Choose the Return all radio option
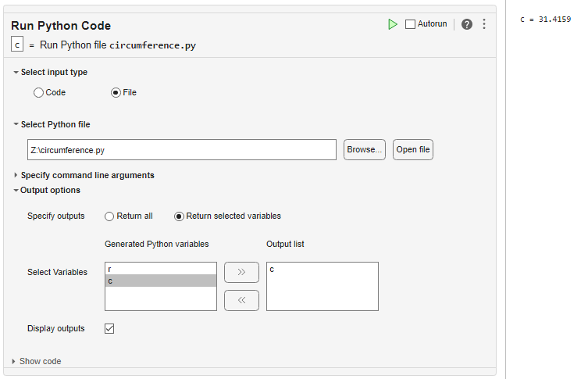This screenshot has width=588, height=379. point(110,216)
